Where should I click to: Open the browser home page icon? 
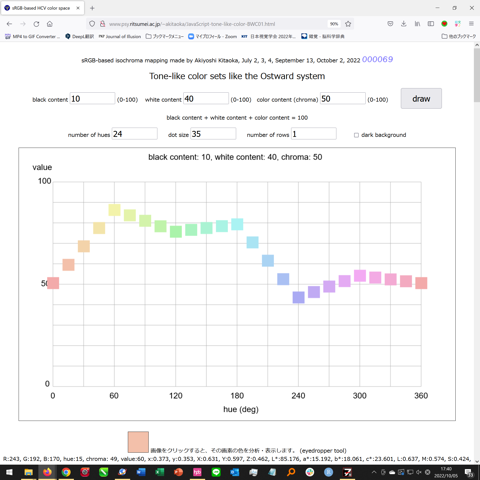50,24
